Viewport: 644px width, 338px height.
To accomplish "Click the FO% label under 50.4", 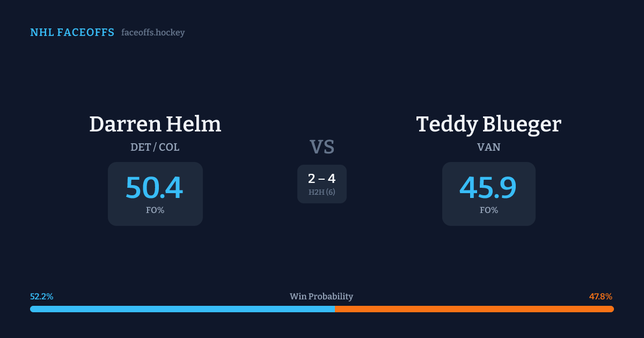I will [x=155, y=210].
